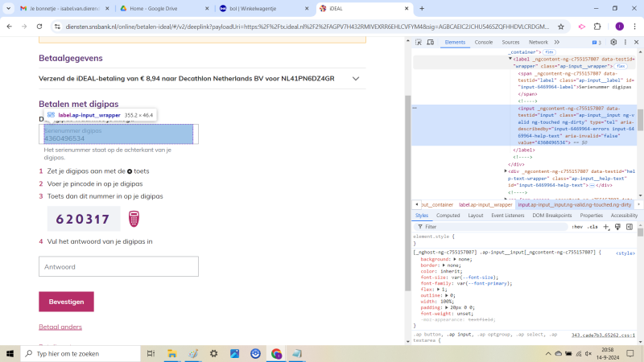Open the DOM Breakpoints tab
This screenshot has height=362, width=644.
click(x=552, y=216)
